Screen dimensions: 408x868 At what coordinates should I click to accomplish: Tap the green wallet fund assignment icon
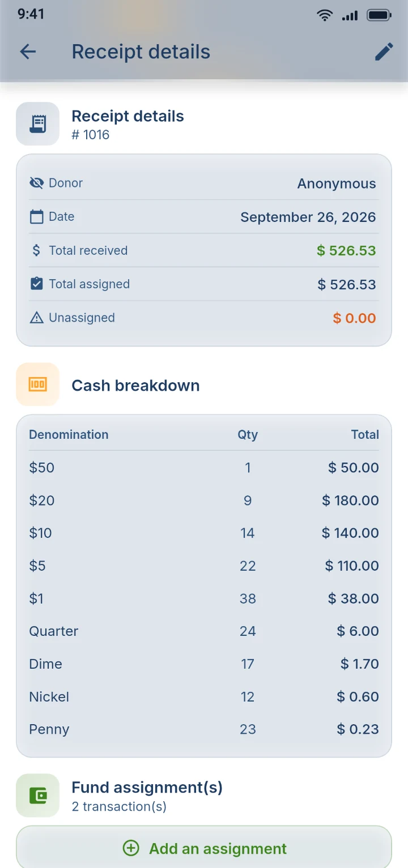pyautogui.click(x=37, y=796)
